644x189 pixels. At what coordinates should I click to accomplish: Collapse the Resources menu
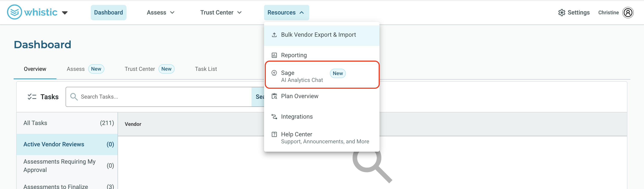[x=286, y=13]
